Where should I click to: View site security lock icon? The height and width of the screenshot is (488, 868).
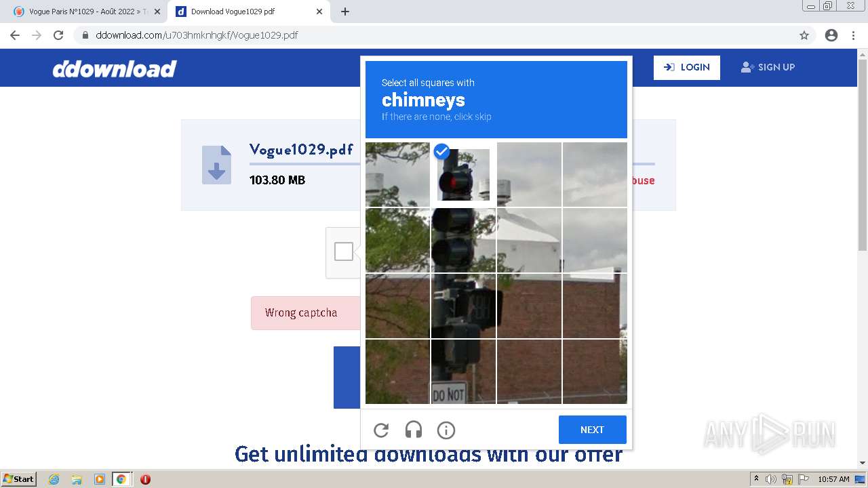coord(85,35)
